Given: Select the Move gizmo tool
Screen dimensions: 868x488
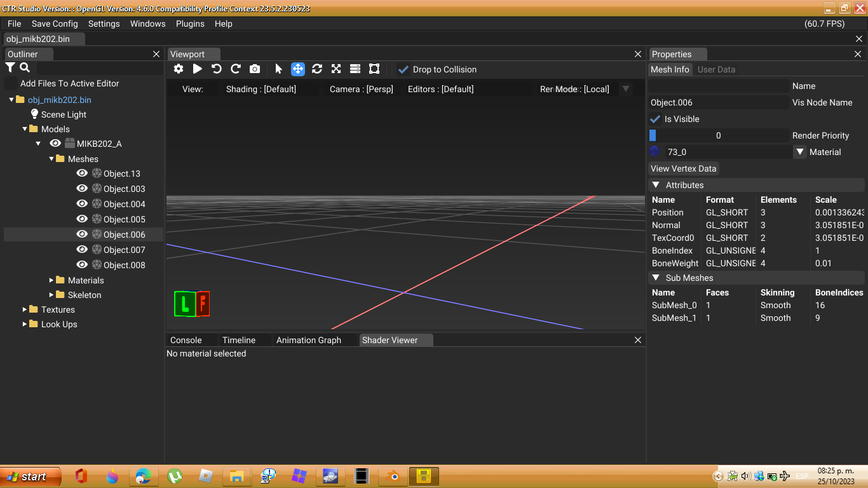Looking at the screenshot, I should (297, 69).
